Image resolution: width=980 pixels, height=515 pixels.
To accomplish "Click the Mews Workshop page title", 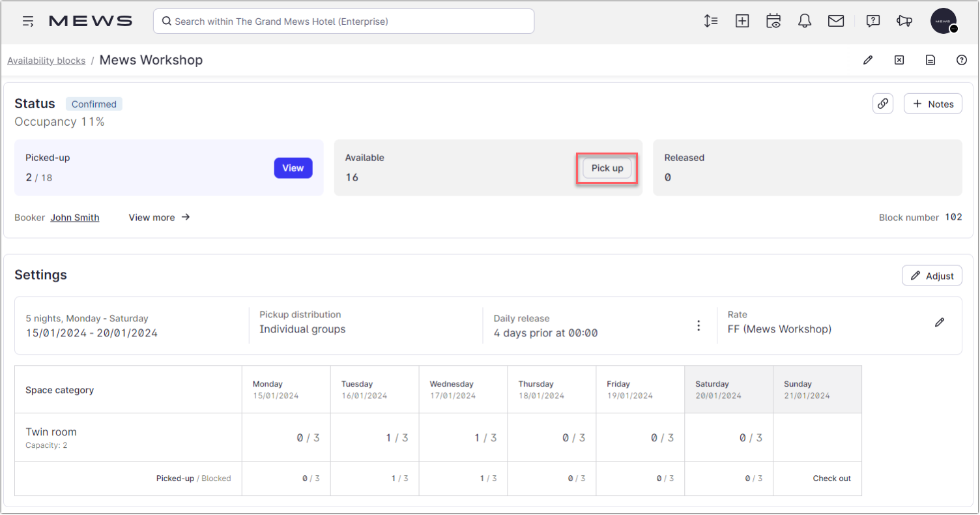I will click(151, 60).
